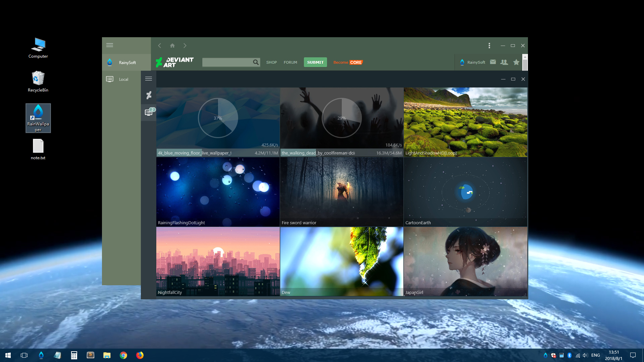Select the NightfallCity wallpaper thumbnail
644x362 pixels.
pos(218,261)
